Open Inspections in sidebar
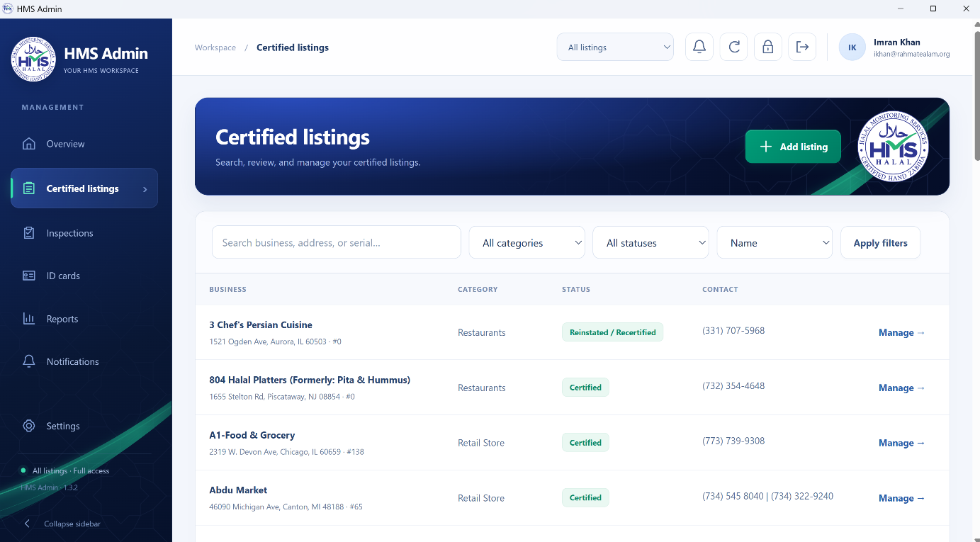The width and height of the screenshot is (980, 542). coord(84,233)
